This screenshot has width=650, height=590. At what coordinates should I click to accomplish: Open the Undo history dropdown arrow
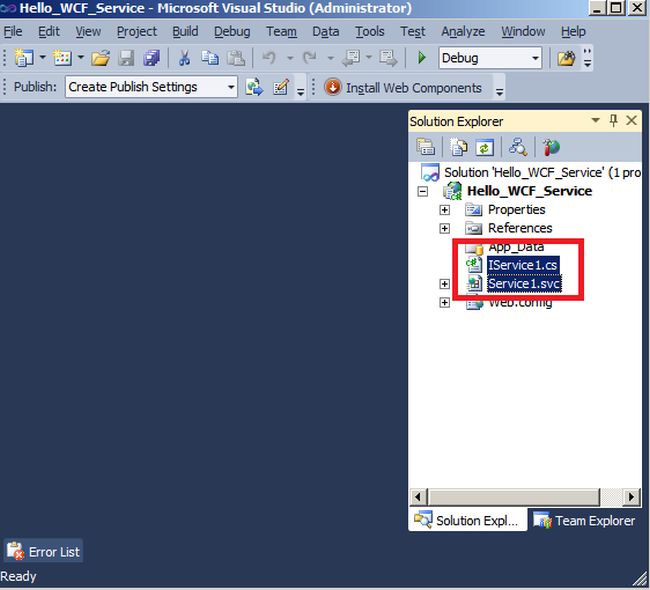[x=290, y=58]
